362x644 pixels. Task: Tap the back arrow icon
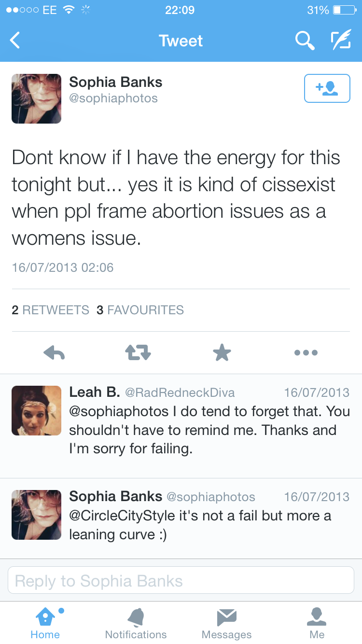(15, 41)
